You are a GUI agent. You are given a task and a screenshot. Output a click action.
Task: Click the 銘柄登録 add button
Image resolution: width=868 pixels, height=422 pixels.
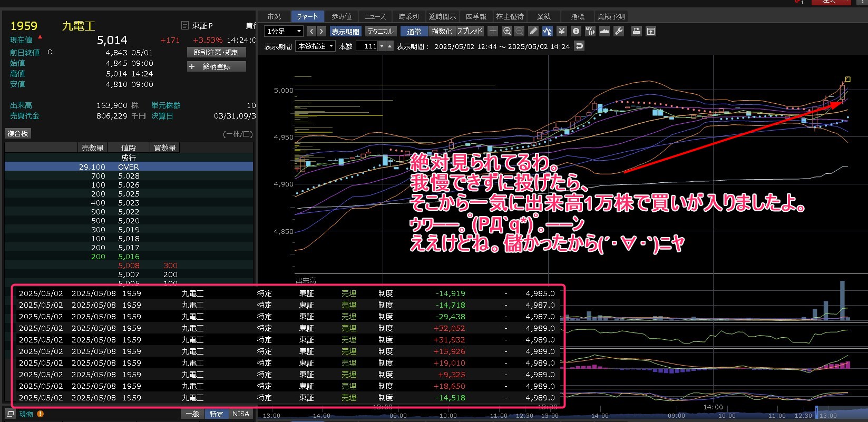click(x=216, y=66)
